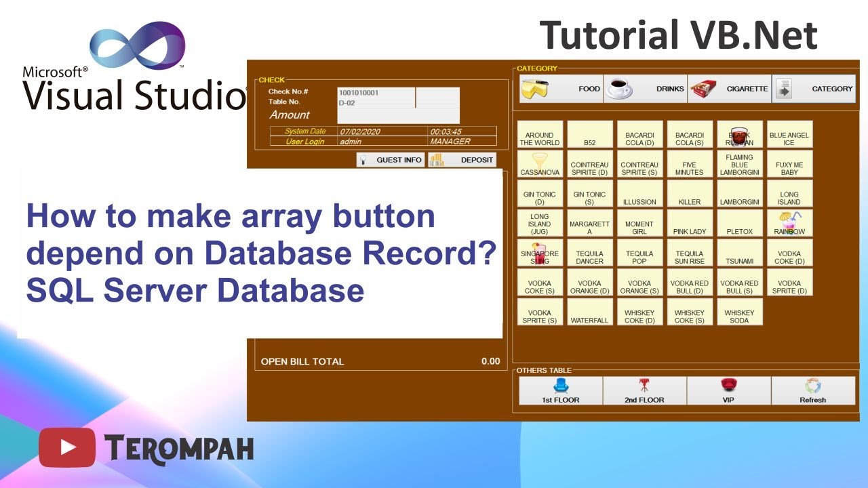
Task: Select FIVE MINUTES drink
Action: point(690,164)
